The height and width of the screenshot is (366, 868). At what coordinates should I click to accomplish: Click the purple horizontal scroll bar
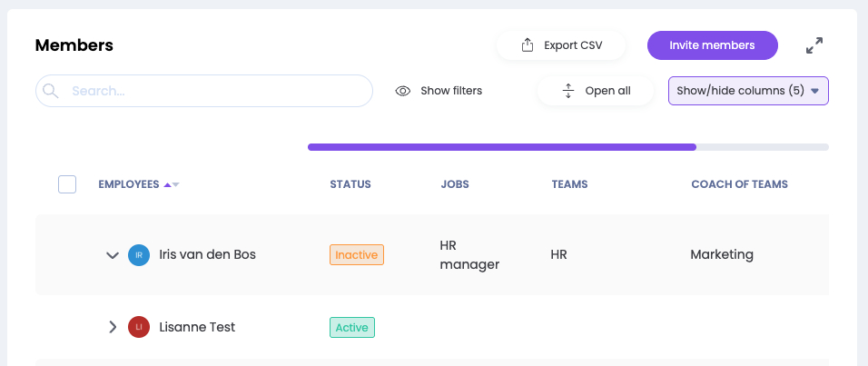click(501, 146)
